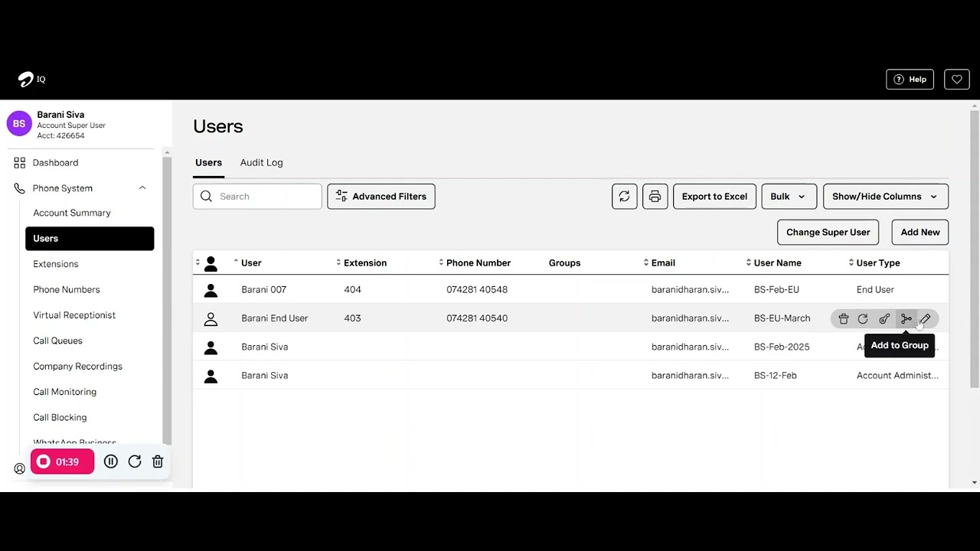Click the BS-12-Feb user name
This screenshot has width=980, height=551.
[x=775, y=376]
